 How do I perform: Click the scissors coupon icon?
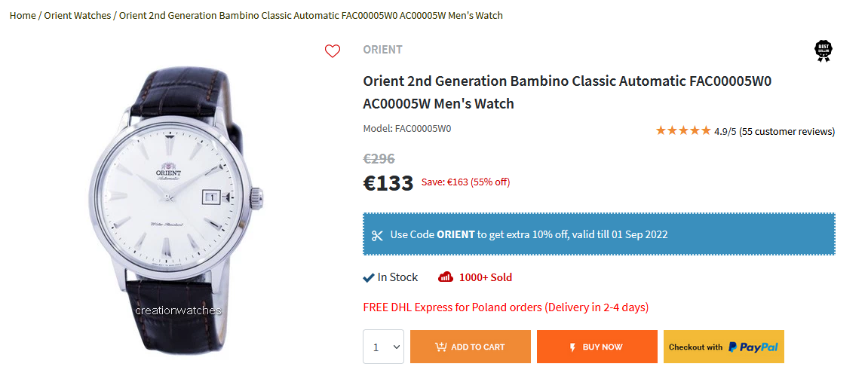(377, 235)
